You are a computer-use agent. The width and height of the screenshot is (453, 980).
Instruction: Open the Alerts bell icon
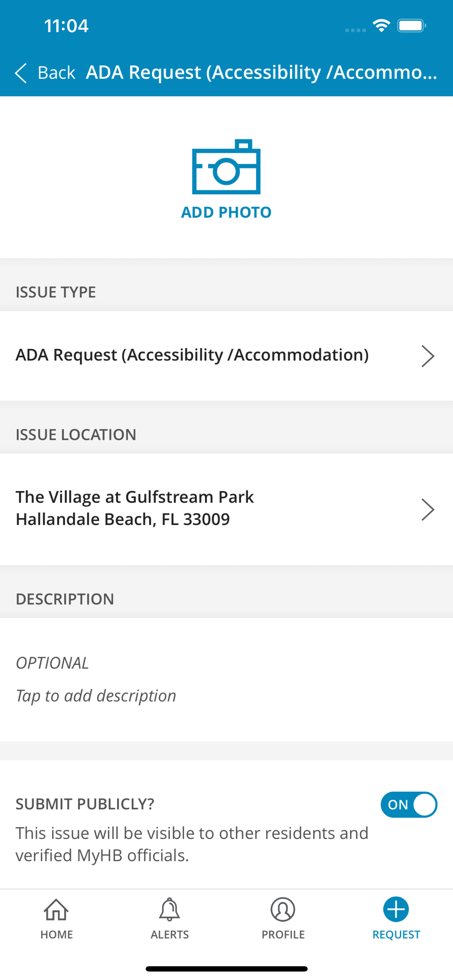click(x=169, y=909)
